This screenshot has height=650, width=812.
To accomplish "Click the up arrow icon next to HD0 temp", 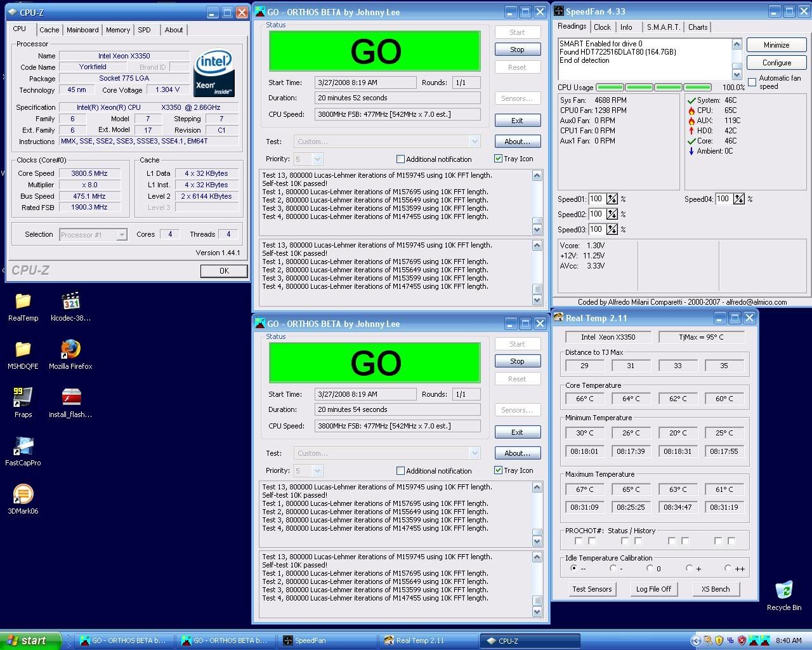I will click(691, 131).
